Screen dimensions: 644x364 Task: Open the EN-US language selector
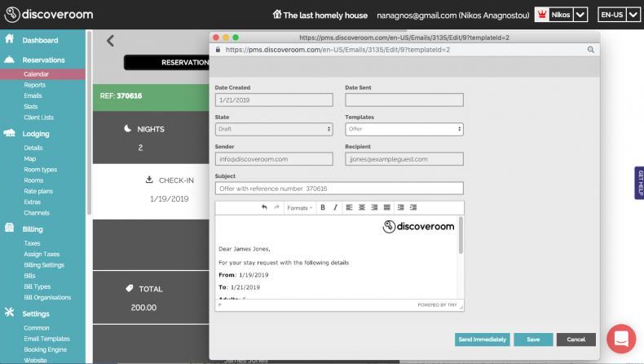click(x=616, y=15)
